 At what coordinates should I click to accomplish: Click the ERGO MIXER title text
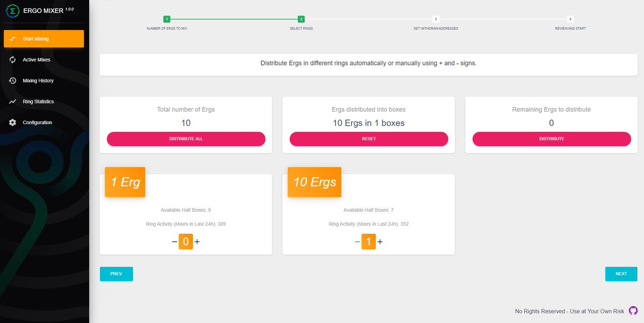[x=43, y=10]
